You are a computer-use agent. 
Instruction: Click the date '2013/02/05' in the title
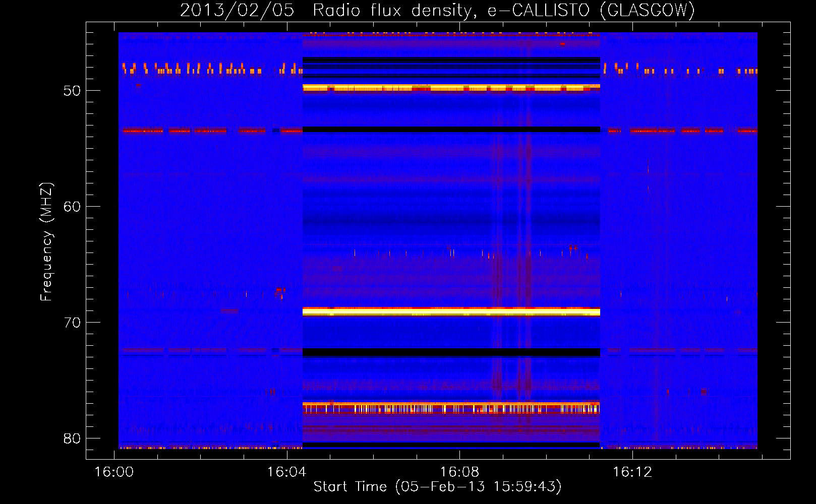(x=237, y=10)
